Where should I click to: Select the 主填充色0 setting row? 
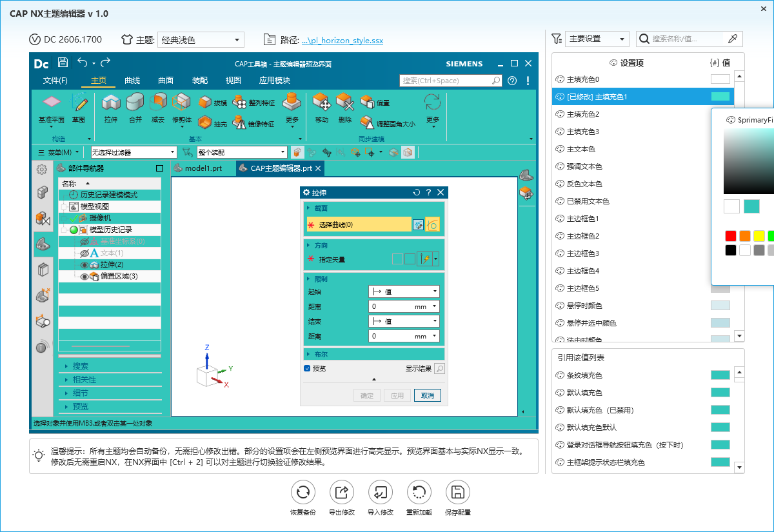pos(642,79)
